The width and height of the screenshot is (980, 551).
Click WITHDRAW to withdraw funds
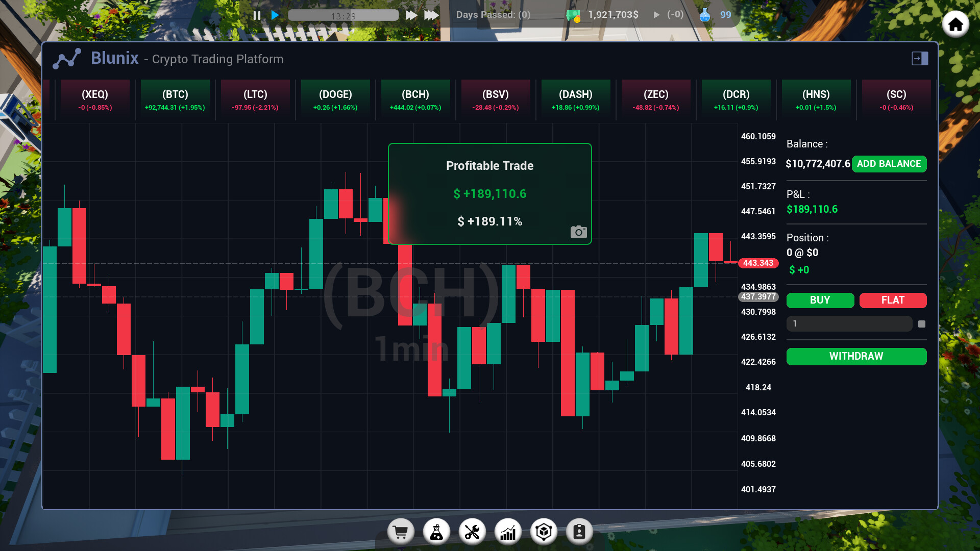tap(856, 356)
